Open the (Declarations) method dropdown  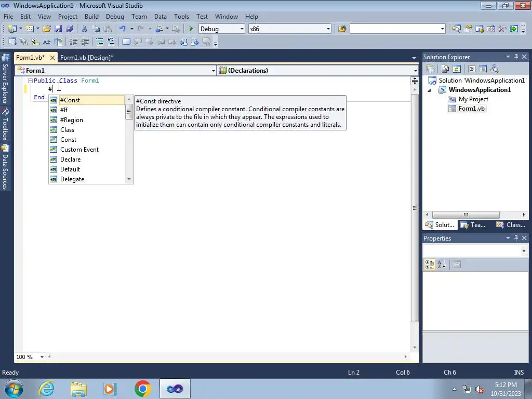(415, 71)
